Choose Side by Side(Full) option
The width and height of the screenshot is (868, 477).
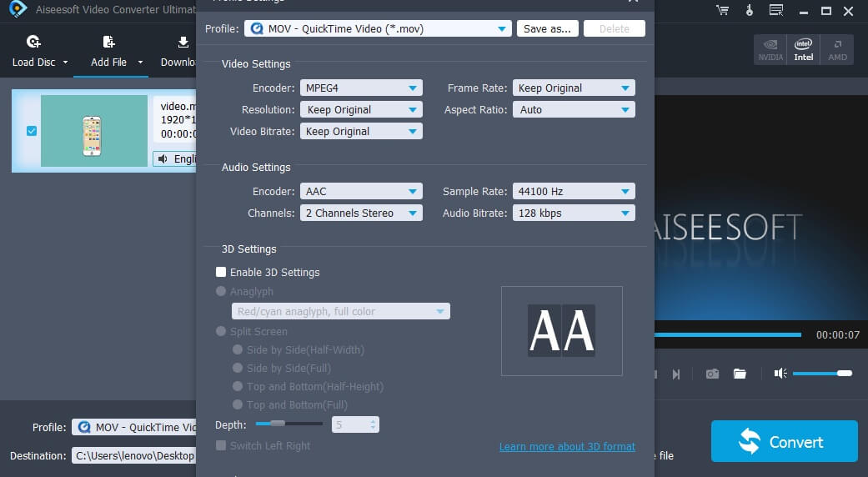238,368
